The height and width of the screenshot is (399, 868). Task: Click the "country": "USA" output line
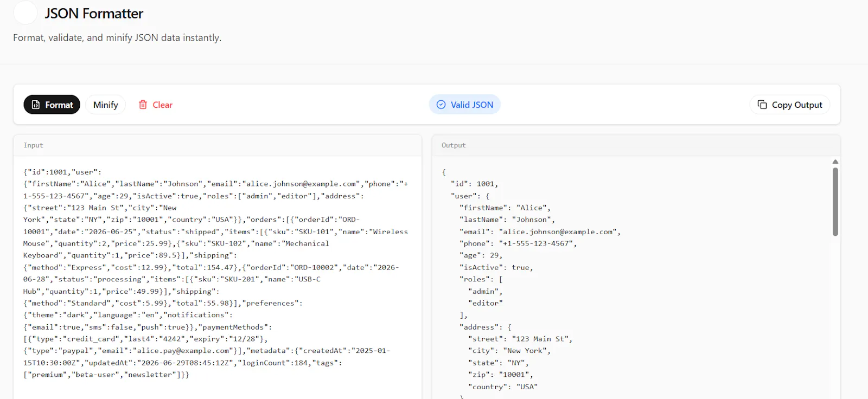[x=503, y=387]
